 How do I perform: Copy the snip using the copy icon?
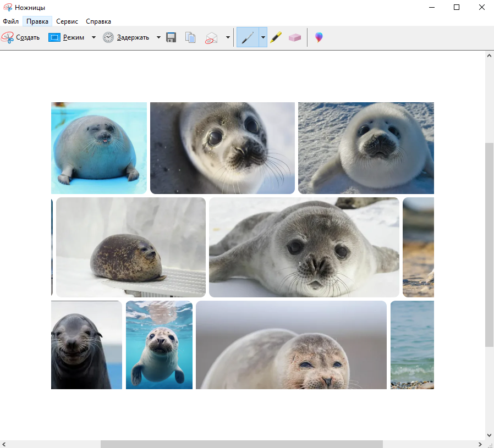click(190, 37)
